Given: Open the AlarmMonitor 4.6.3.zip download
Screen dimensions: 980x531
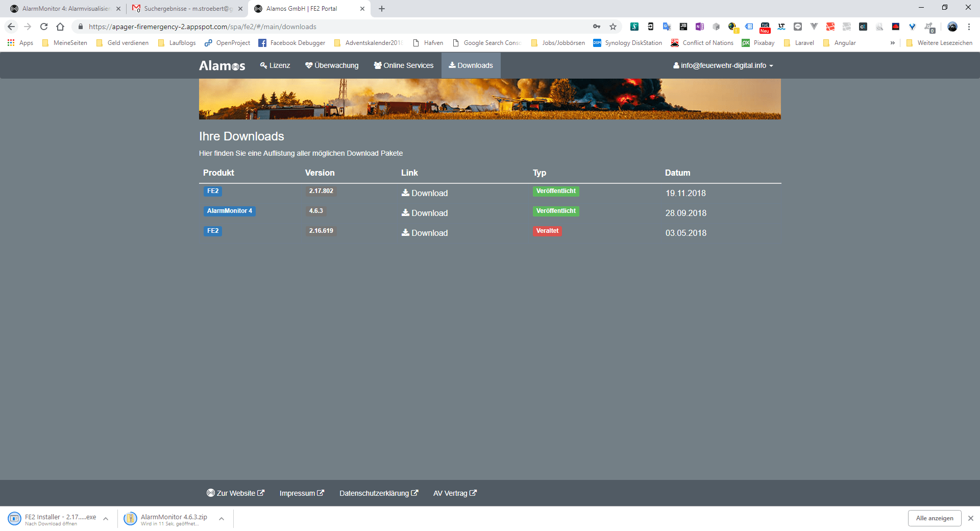Looking at the screenshot, I should (x=166, y=519).
